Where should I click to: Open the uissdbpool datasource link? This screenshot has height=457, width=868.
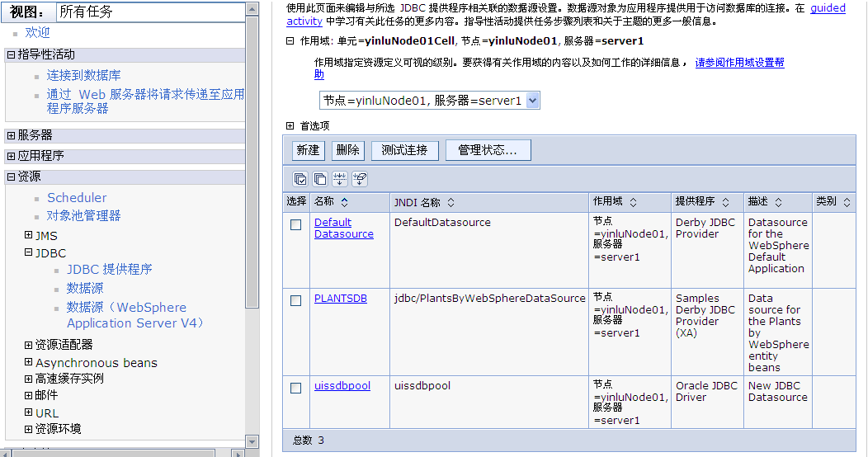coord(342,386)
